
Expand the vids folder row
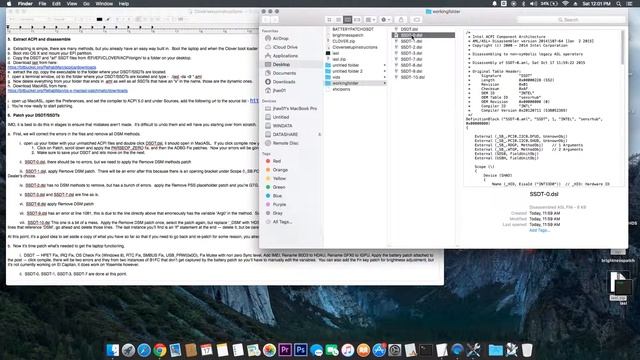point(384,77)
